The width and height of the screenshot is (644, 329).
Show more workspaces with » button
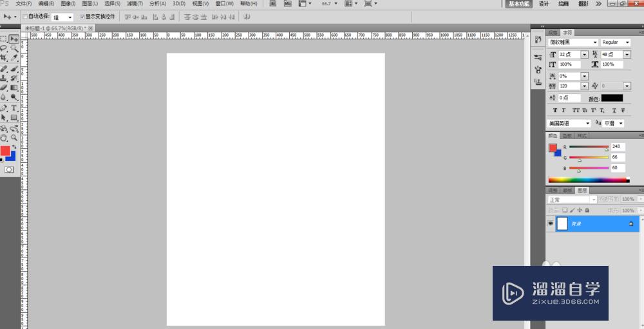[x=598, y=4]
